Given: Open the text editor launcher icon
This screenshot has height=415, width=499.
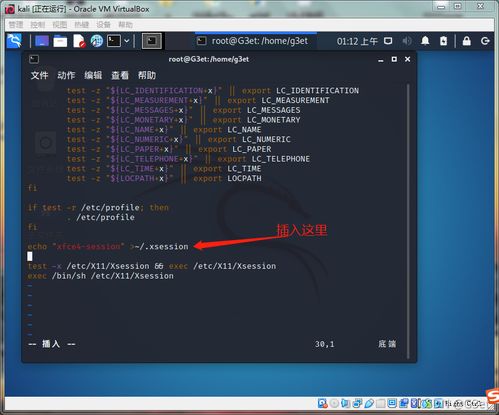Looking at the screenshot, I should tap(79, 41).
